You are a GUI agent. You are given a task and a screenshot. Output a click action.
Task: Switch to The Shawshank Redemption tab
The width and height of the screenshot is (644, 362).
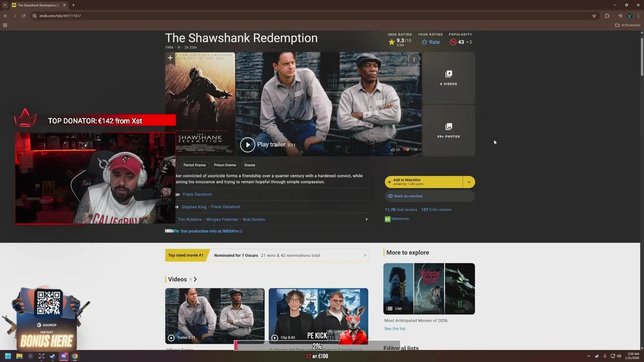tap(39, 5)
